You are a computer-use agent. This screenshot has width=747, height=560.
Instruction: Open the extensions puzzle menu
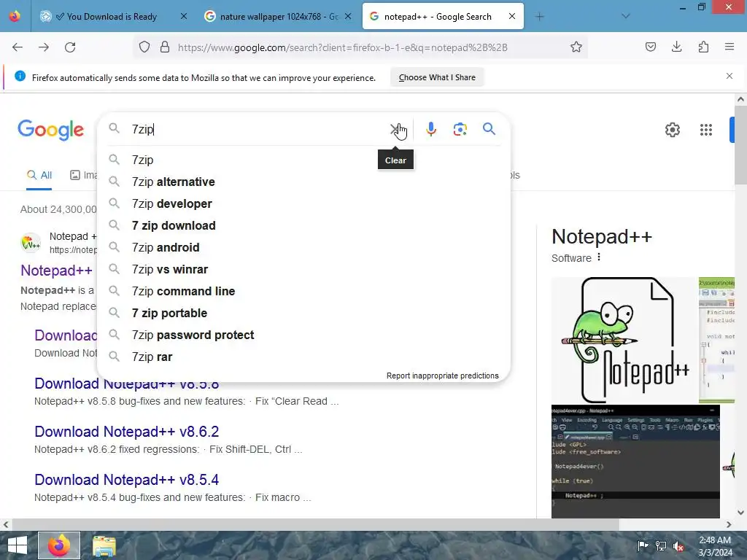(703, 47)
